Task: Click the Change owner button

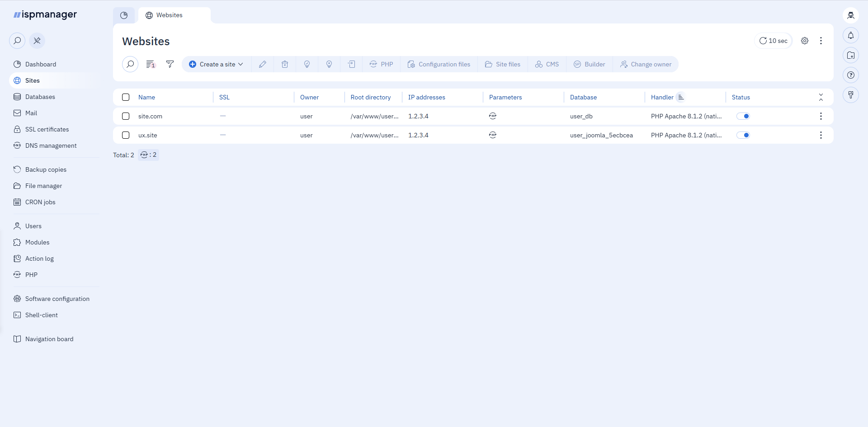Action: [646, 64]
